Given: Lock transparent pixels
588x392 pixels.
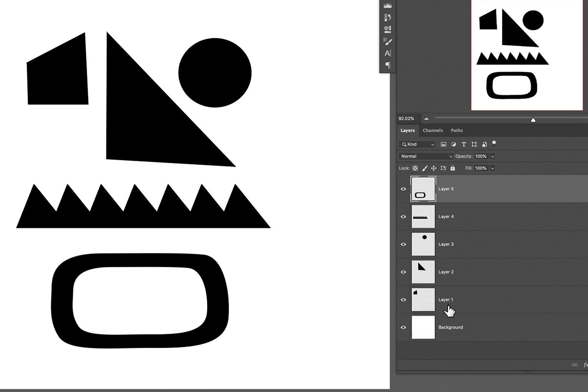Looking at the screenshot, I should click(x=415, y=168).
